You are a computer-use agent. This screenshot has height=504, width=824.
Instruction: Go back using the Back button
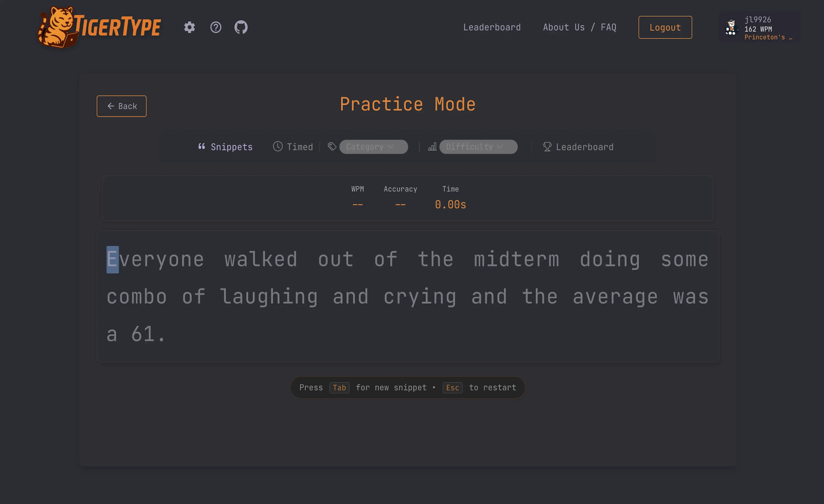[121, 106]
